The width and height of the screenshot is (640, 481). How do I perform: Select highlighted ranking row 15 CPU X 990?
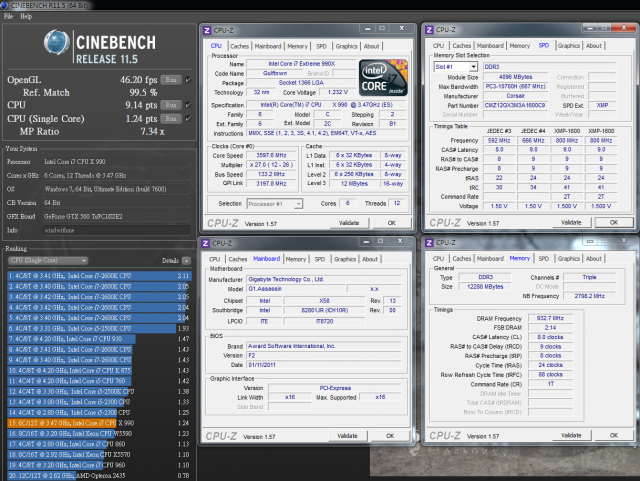click(99, 423)
